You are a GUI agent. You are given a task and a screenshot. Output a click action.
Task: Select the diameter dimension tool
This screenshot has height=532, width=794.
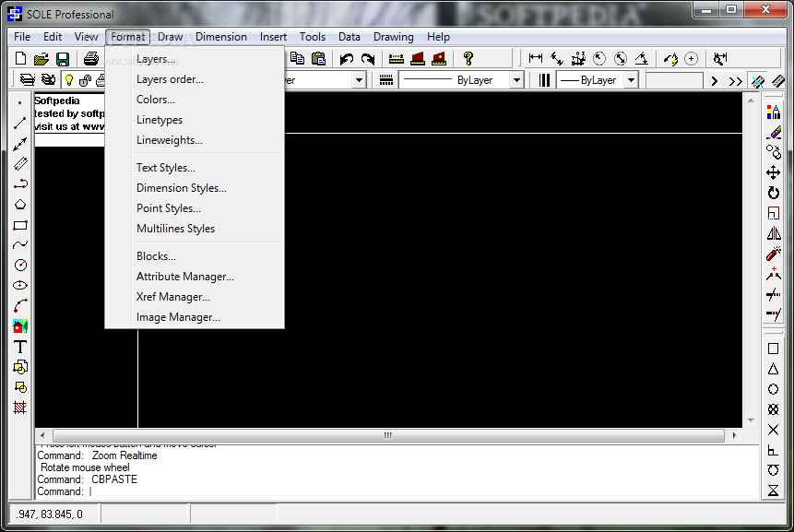click(x=621, y=59)
